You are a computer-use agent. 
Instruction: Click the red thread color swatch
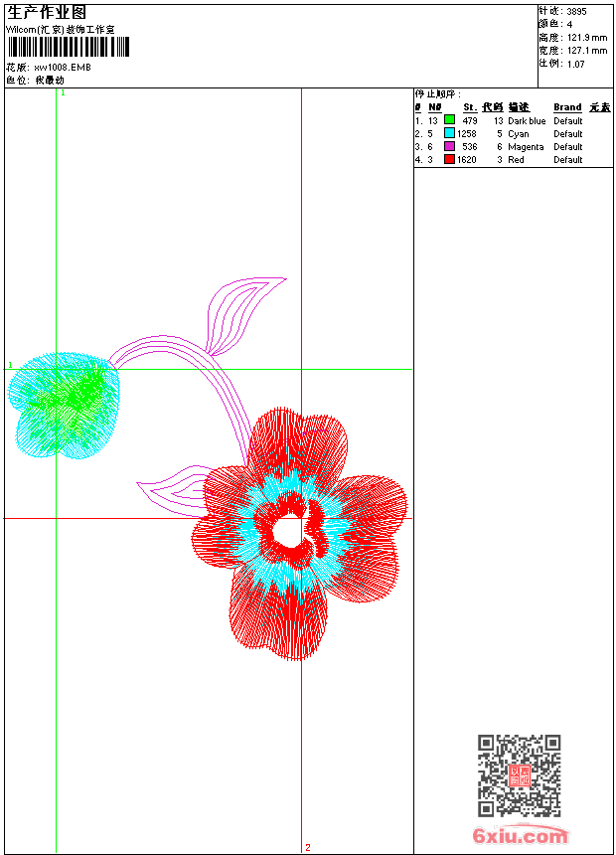click(x=449, y=159)
